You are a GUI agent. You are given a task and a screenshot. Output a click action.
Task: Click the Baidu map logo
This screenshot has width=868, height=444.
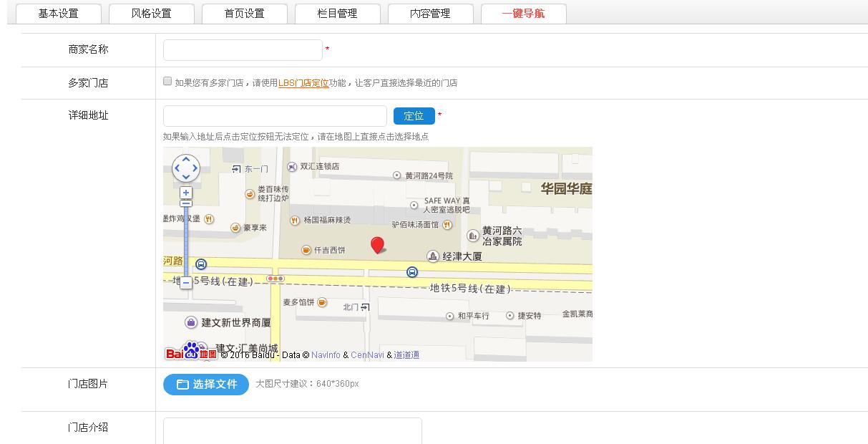pos(190,352)
